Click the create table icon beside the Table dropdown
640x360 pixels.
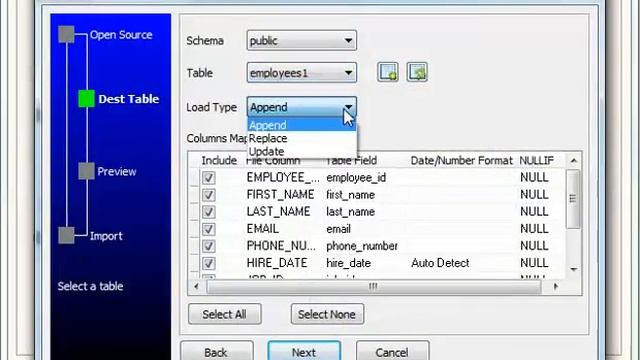(388, 72)
